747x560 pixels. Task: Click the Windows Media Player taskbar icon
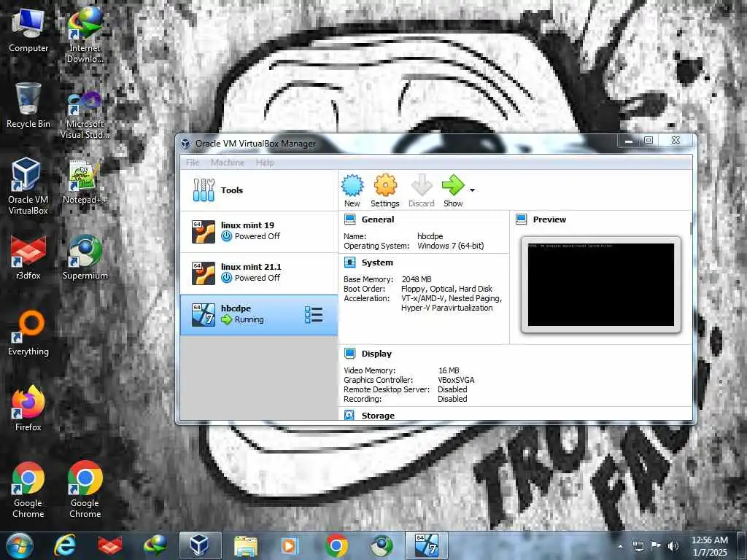tap(289, 545)
